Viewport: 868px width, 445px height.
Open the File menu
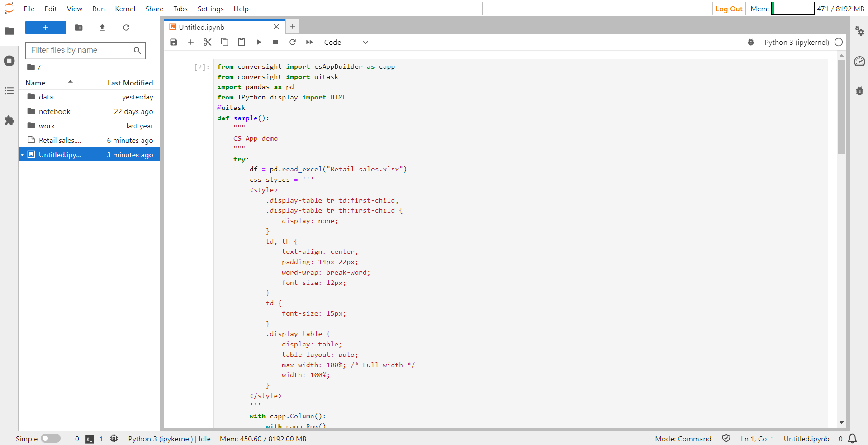(x=29, y=9)
